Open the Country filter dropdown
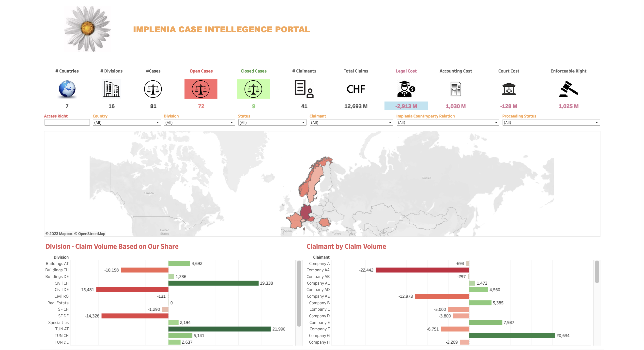The width and height of the screenshot is (644, 350). (x=126, y=122)
